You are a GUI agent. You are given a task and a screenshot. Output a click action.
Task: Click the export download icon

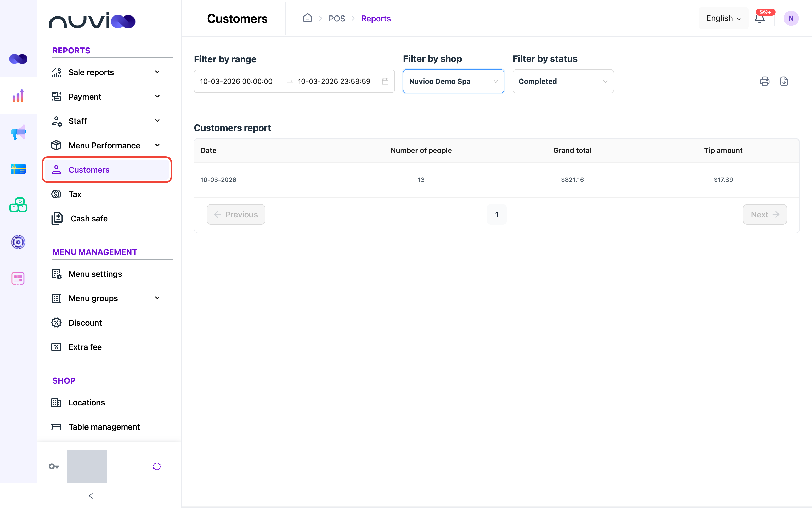784,81
